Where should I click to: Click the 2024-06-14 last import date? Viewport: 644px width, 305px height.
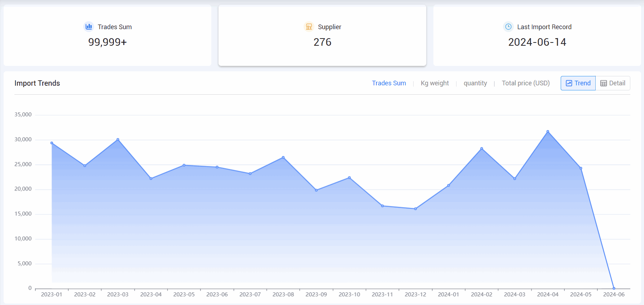pos(537,42)
